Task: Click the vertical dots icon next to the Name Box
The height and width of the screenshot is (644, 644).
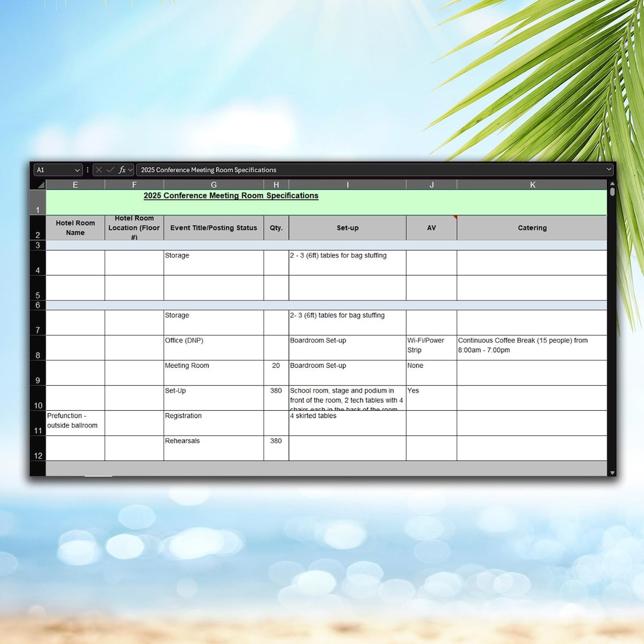Action: point(88,170)
